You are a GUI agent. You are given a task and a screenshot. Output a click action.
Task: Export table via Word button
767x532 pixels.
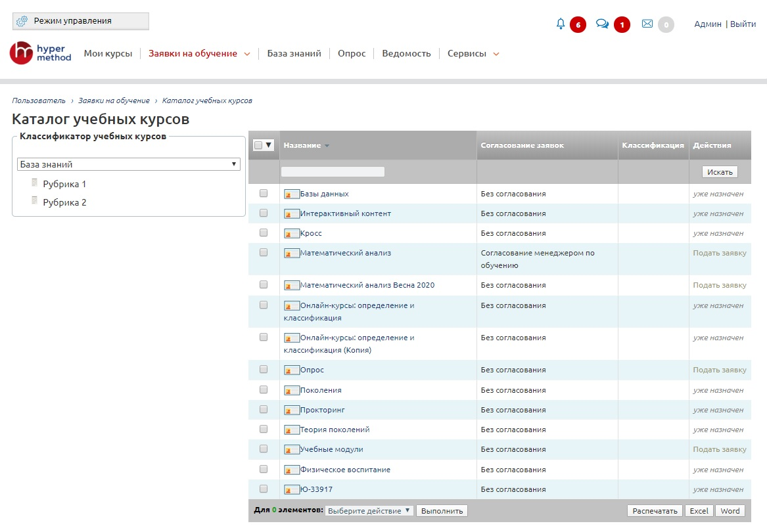(730, 510)
